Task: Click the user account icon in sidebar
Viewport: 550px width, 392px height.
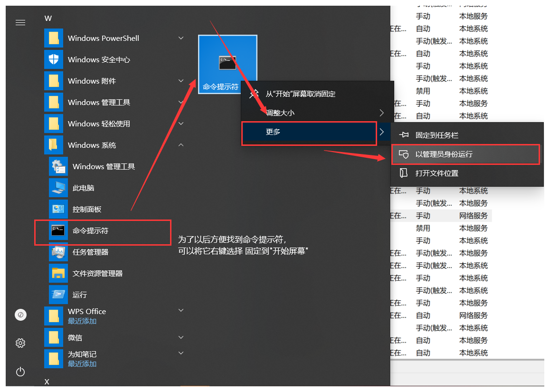Action: point(20,315)
